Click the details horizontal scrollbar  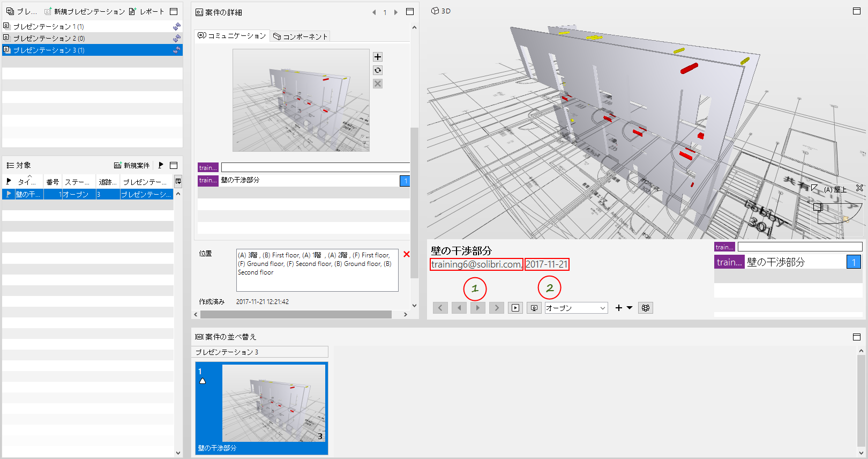pyautogui.click(x=296, y=315)
